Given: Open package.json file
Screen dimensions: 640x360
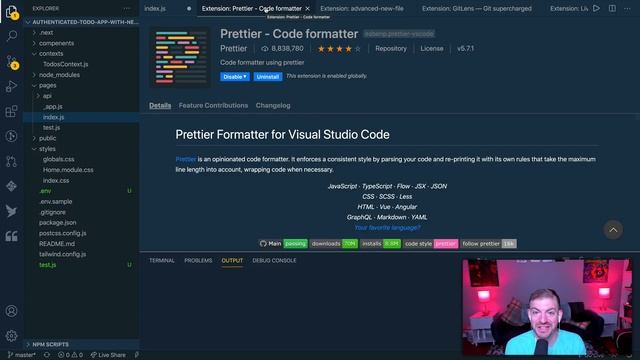Looking at the screenshot, I should tap(81, 223).
